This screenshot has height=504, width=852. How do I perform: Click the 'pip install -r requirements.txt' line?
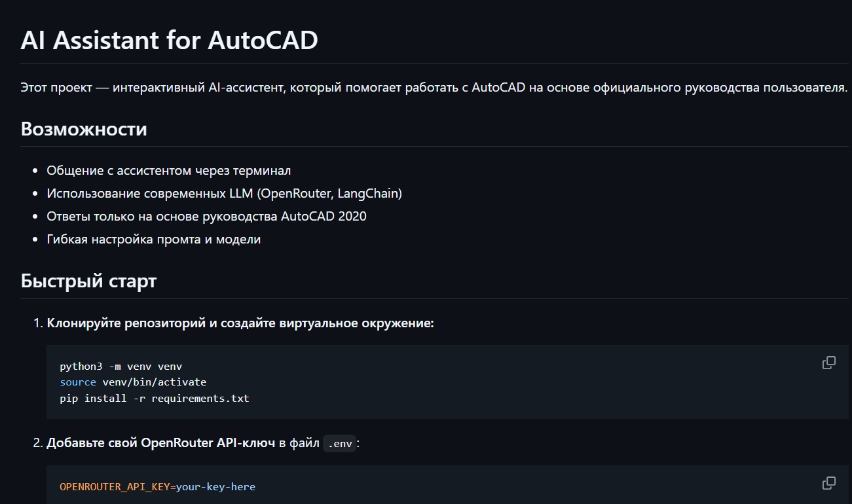[154, 398]
